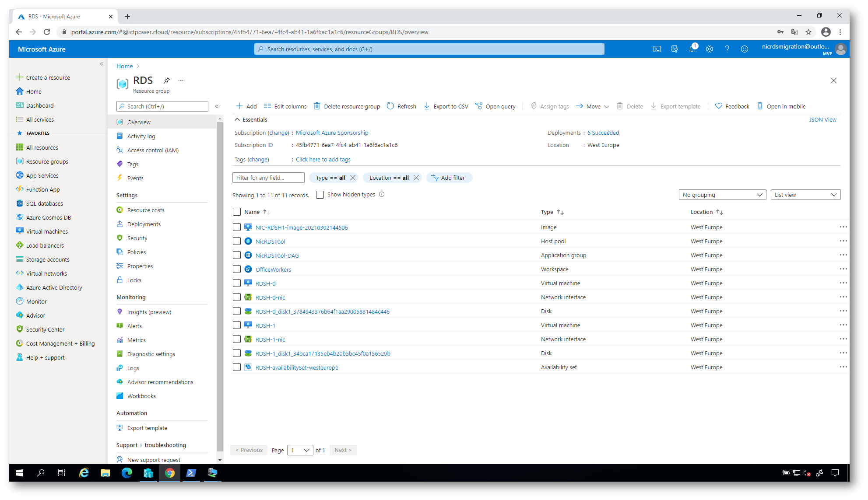Open the row menu for RDSH-availabilitySet-westeurope
868x500 pixels.
tap(843, 367)
